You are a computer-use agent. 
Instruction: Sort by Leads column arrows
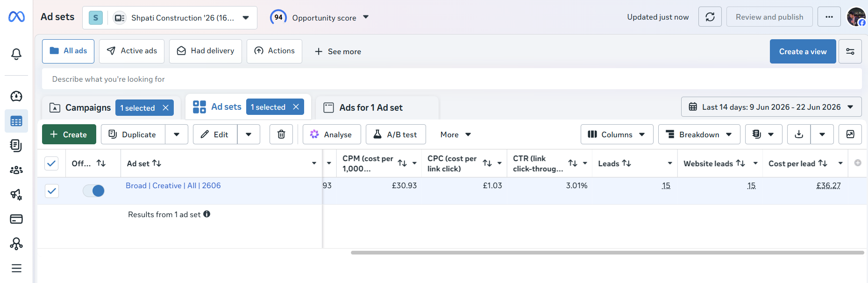pyautogui.click(x=626, y=163)
